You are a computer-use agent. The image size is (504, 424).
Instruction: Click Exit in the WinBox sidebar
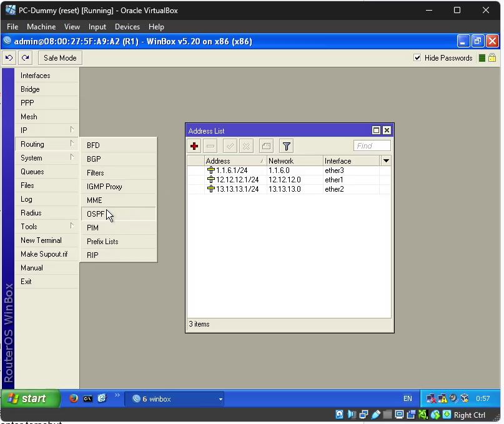(47, 281)
